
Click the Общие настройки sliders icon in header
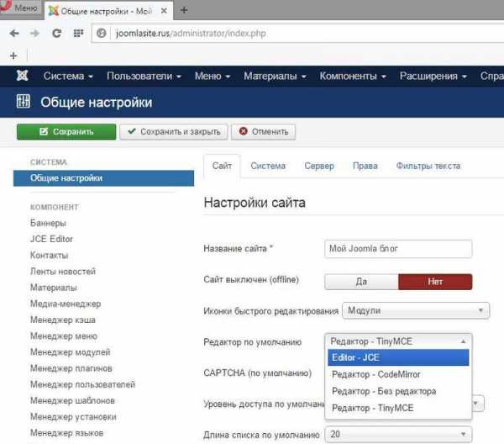pyautogui.click(x=24, y=102)
